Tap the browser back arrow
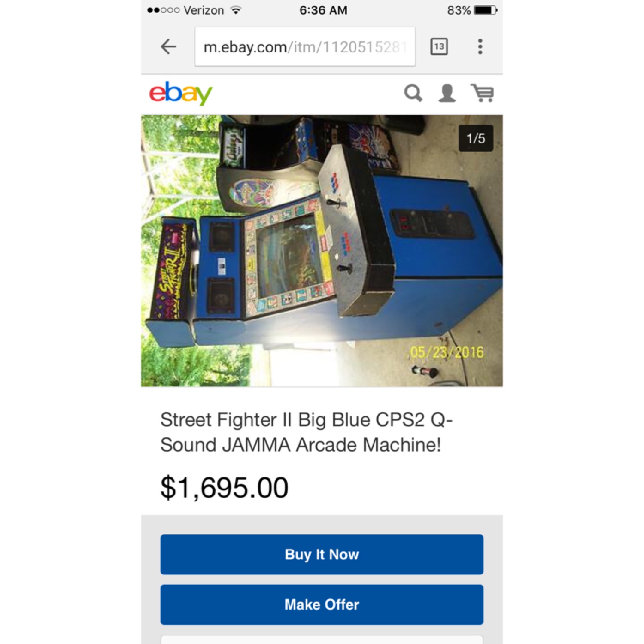Screen dimensions: 644x644 coord(168,46)
